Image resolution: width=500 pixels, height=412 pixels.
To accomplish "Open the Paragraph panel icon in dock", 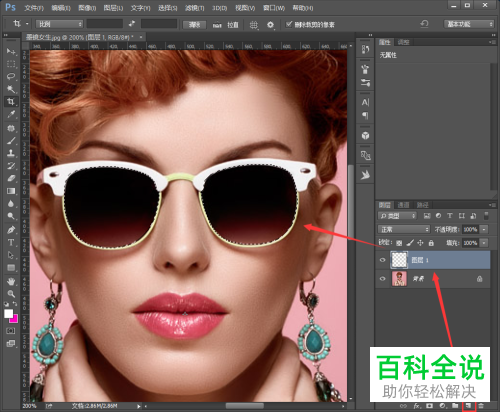I will 365,115.
